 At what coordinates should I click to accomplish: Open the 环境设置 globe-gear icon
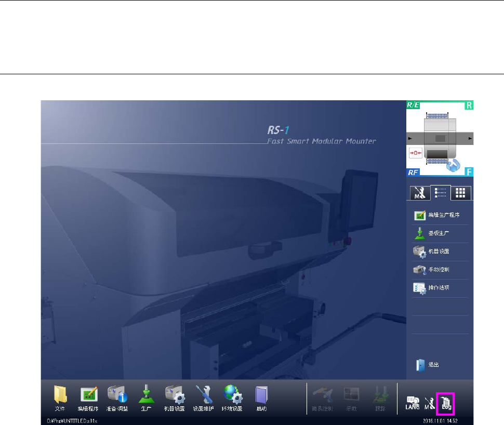pyautogui.click(x=232, y=398)
